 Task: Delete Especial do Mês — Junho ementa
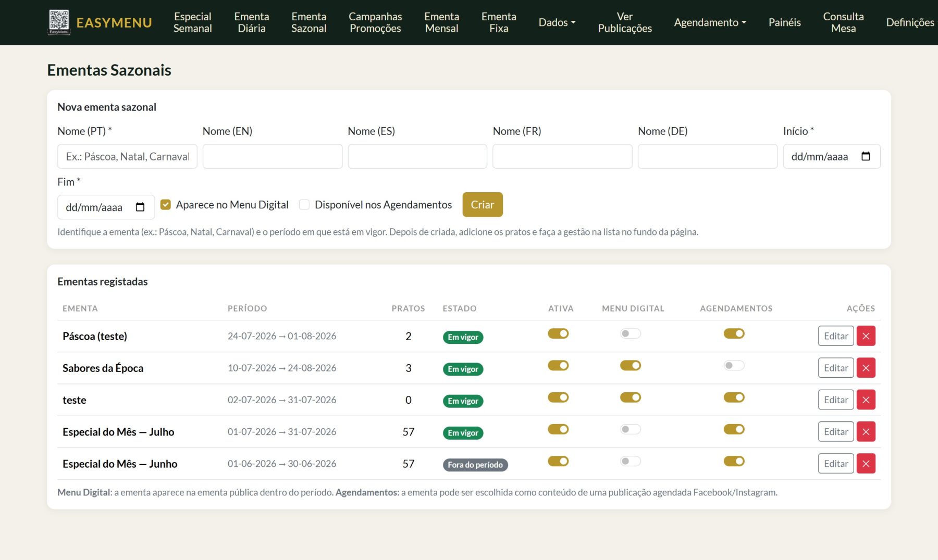coord(866,464)
